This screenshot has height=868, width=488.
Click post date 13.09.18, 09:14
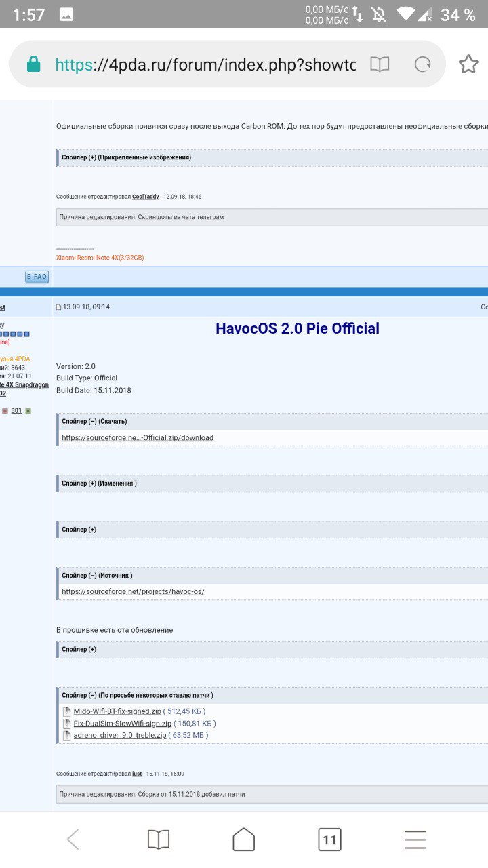click(86, 307)
